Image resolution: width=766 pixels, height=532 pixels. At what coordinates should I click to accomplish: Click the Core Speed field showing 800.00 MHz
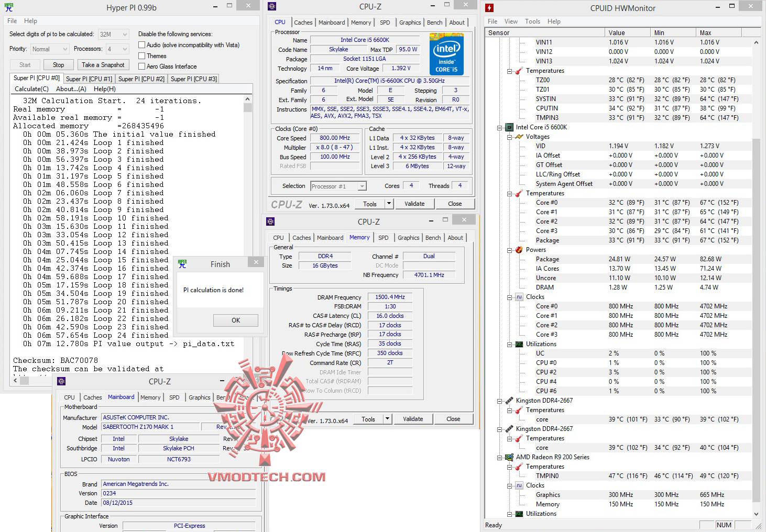point(335,138)
